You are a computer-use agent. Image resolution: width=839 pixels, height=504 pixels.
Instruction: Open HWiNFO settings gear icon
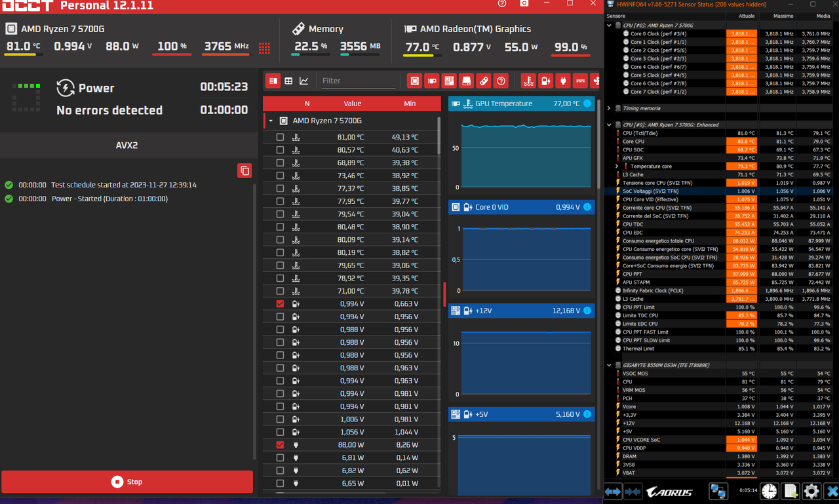(x=811, y=491)
